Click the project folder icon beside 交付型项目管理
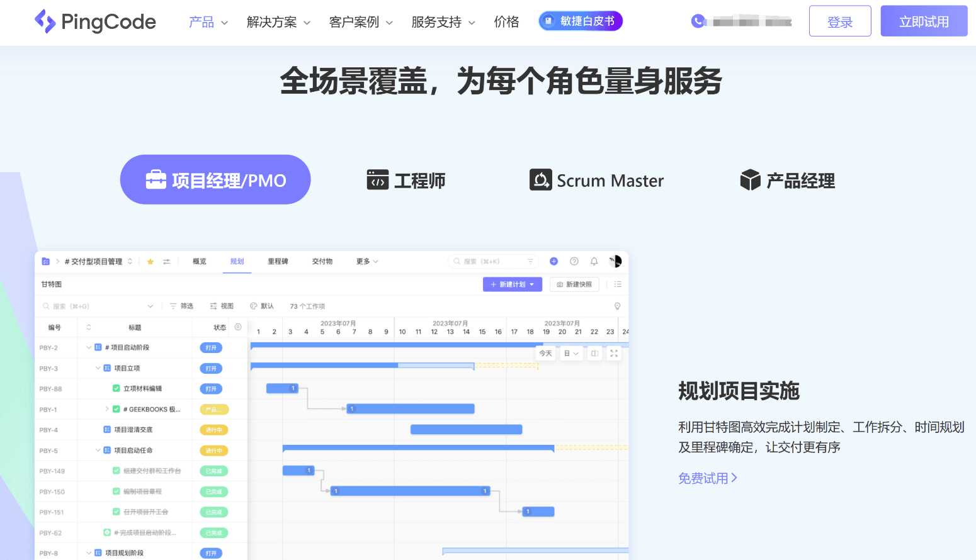 coord(45,262)
